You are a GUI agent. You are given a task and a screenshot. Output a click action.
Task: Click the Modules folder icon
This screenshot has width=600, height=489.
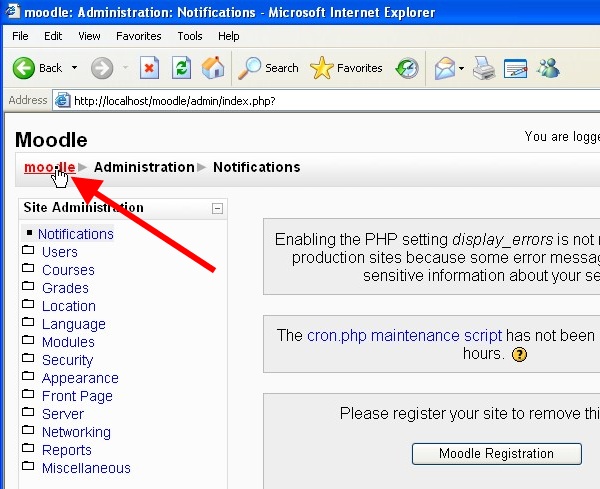pos(28,339)
